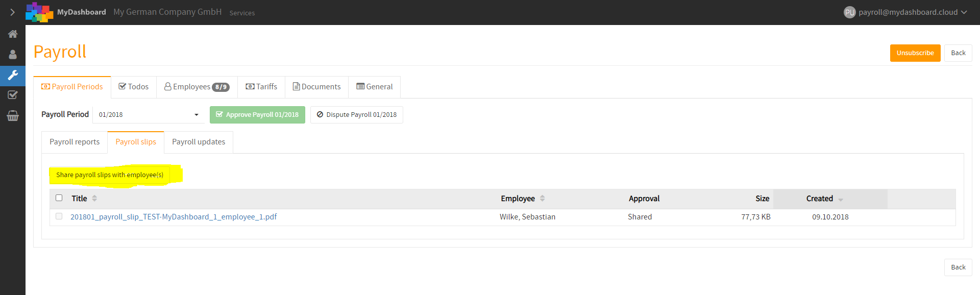Click the 8/9 badge on Employees tab
This screenshot has height=295, width=980.
(220, 87)
